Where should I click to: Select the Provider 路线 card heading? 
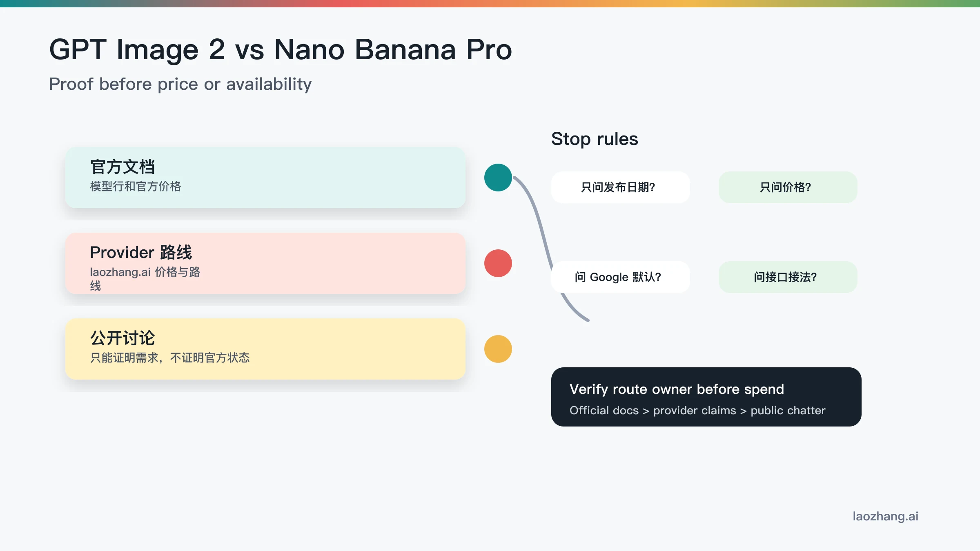(141, 253)
